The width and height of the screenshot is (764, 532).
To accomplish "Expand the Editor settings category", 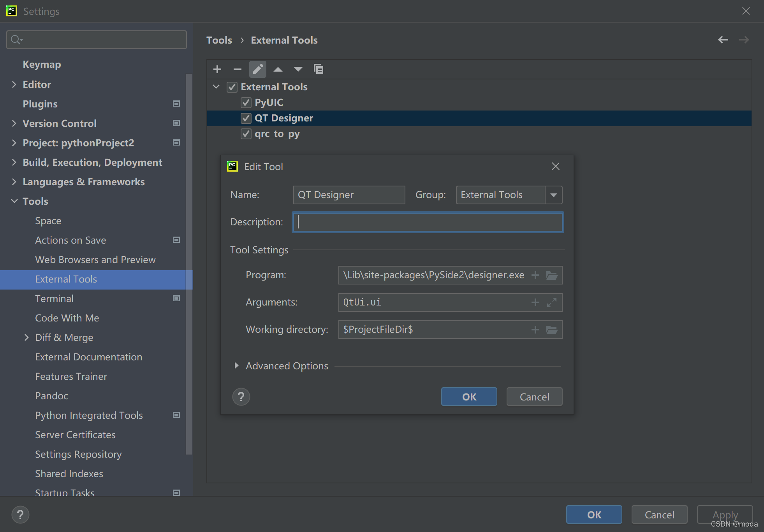I will (14, 84).
